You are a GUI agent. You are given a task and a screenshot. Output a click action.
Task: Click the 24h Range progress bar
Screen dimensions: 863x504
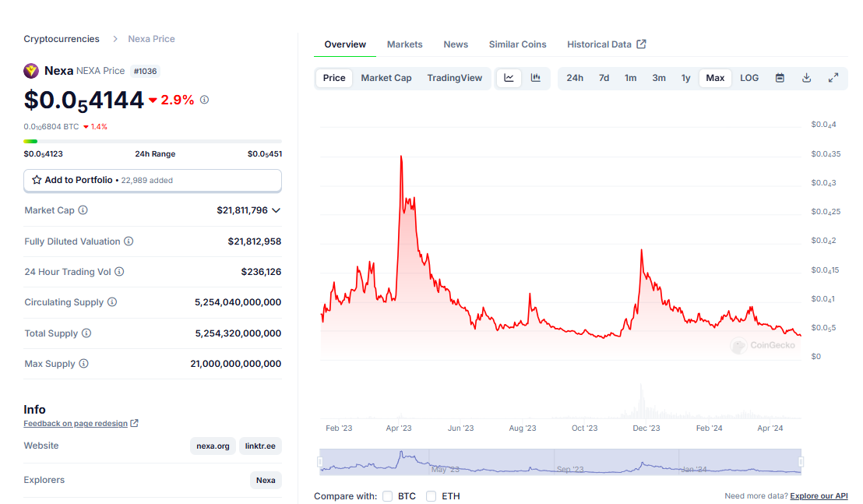pos(153,142)
